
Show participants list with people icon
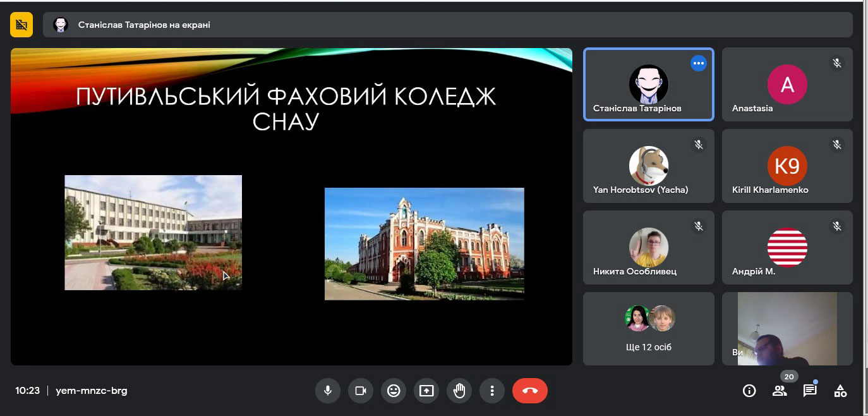point(780,391)
